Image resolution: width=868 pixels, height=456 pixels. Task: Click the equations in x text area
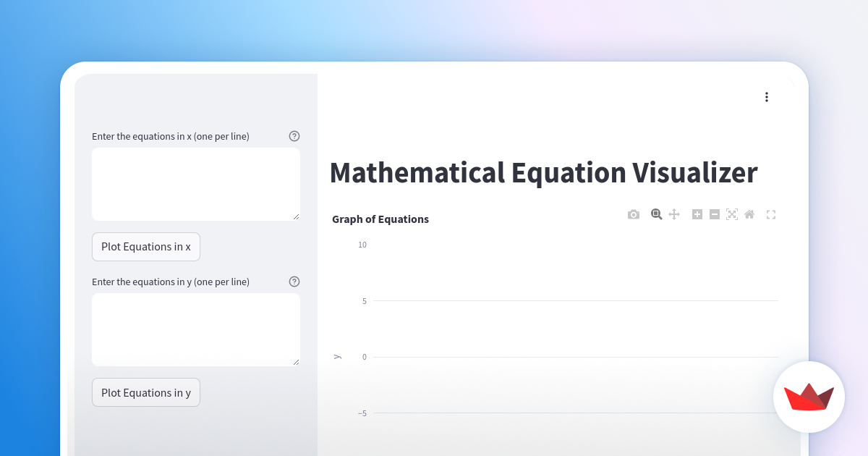[x=195, y=184]
